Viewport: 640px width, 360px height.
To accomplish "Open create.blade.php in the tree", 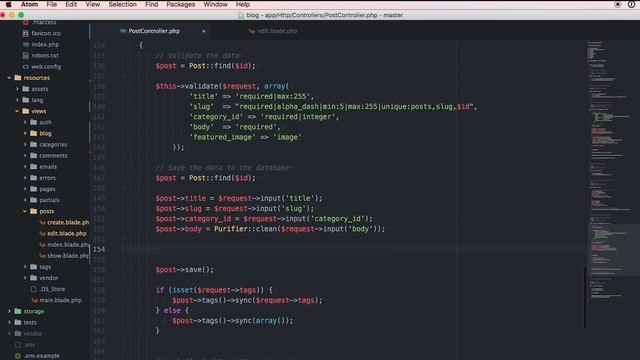I will (68, 222).
